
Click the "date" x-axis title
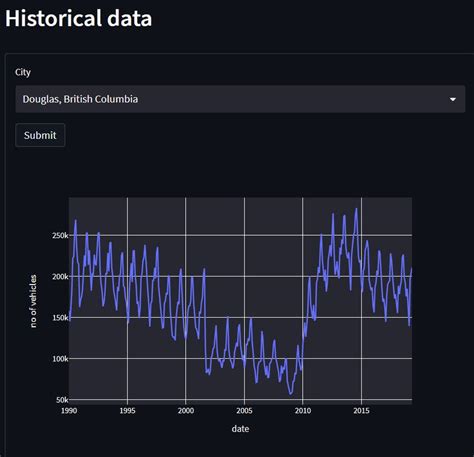[240, 429]
